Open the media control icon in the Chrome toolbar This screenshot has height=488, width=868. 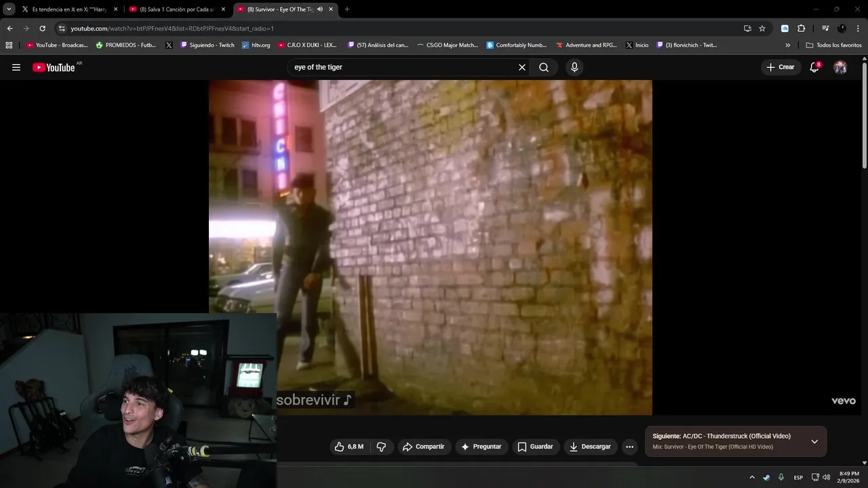pos(825,28)
